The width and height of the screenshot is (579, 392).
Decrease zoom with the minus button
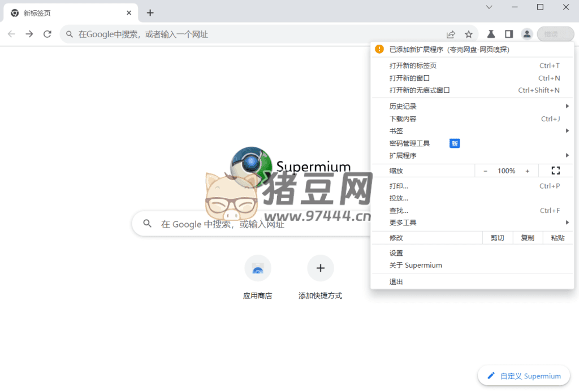[485, 171]
